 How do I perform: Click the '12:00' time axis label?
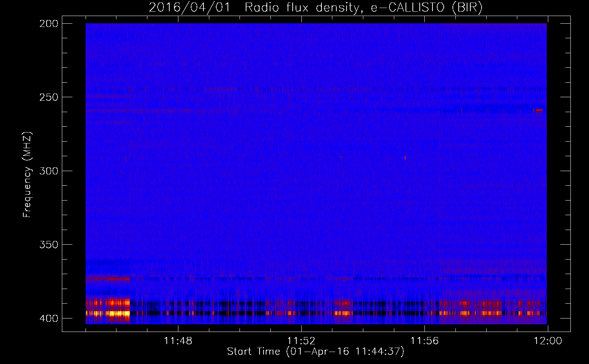pyautogui.click(x=548, y=341)
